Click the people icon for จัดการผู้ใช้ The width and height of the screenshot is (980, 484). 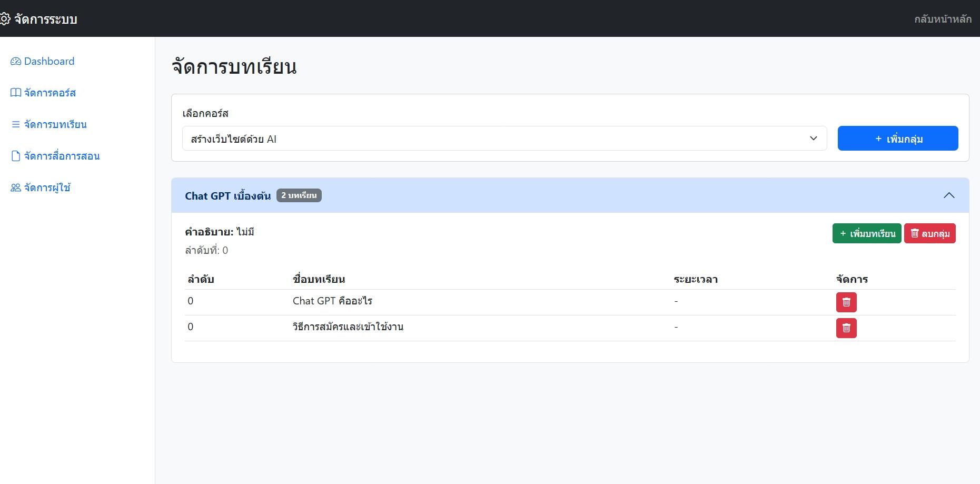pyautogui.click(x=16, y=187)
